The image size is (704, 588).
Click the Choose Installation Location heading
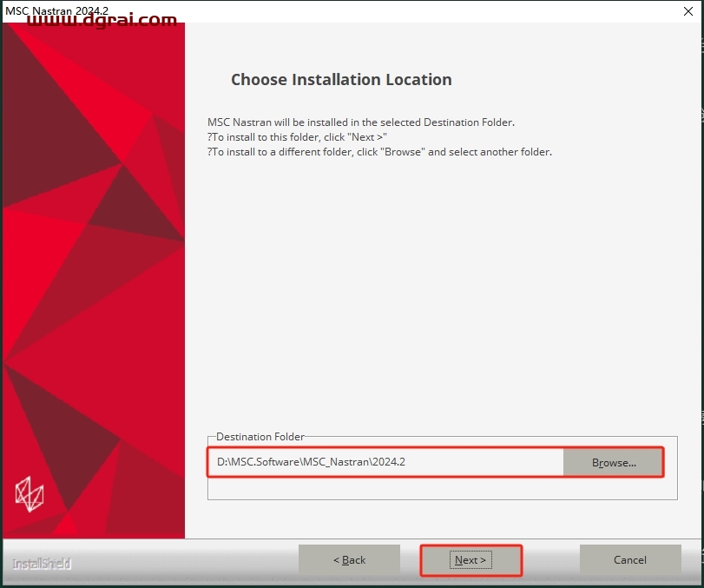(341, 80)
